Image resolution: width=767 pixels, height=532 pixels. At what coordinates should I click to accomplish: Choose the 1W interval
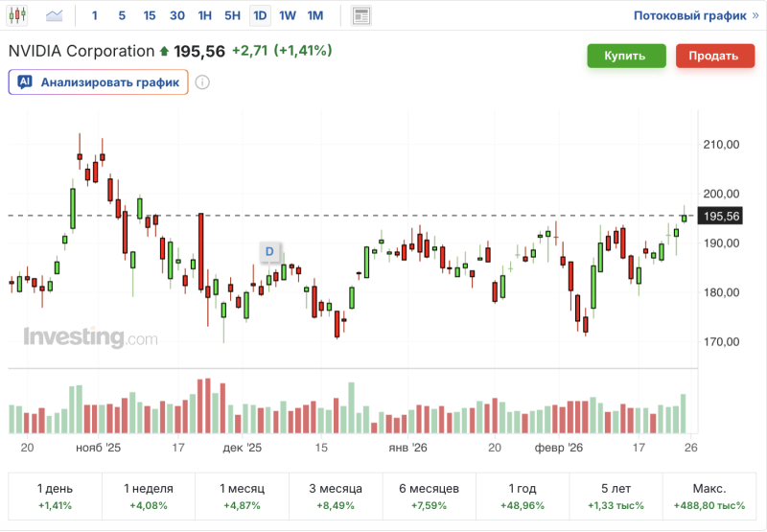[288, 15]
